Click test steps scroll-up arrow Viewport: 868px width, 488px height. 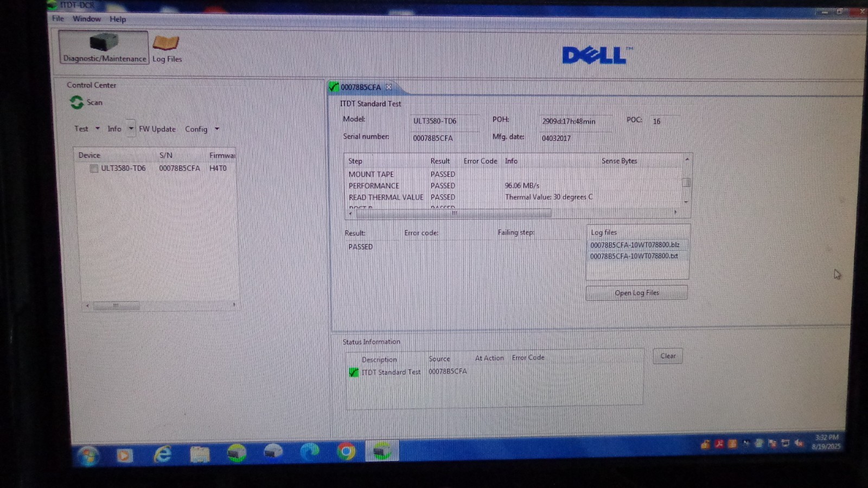coord(687,159)
